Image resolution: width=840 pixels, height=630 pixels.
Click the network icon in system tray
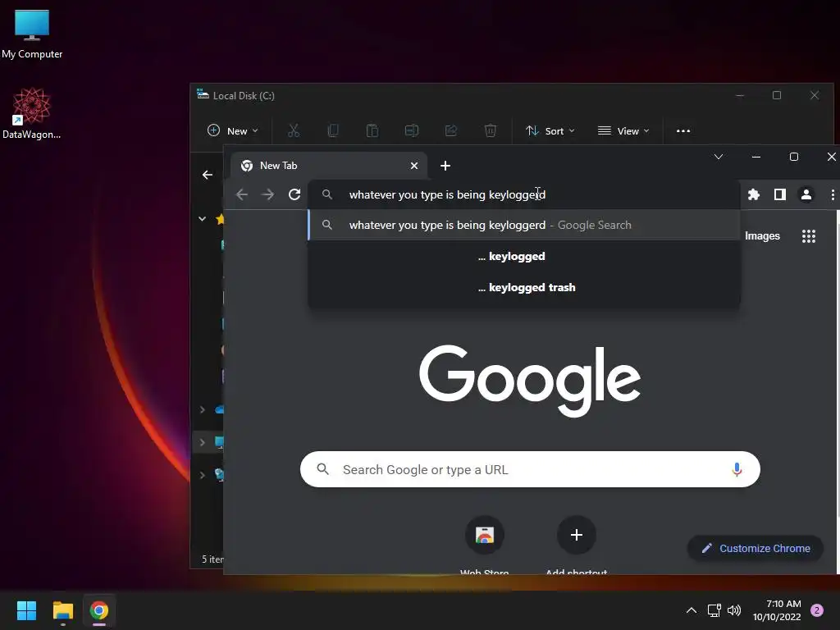point(714,610)
